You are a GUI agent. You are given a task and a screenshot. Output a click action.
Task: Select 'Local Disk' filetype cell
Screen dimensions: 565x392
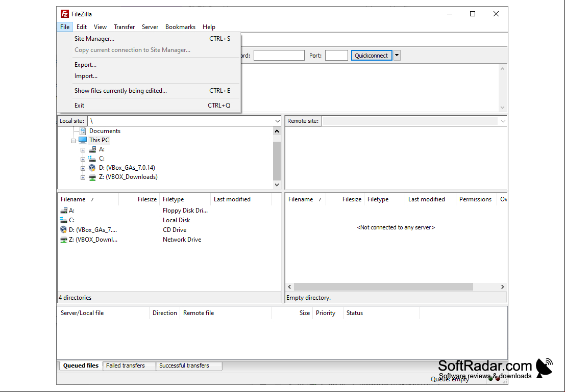[176, 220]
